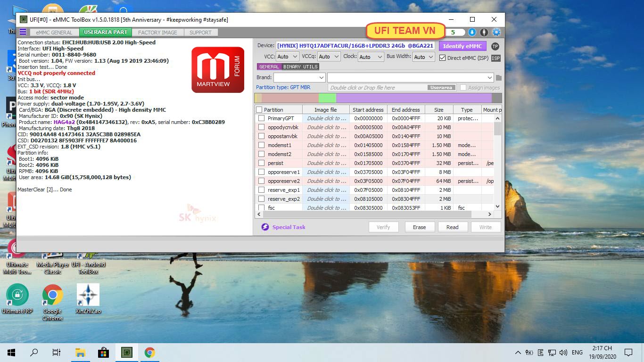Click the taskbar search icon

(34, 353)
